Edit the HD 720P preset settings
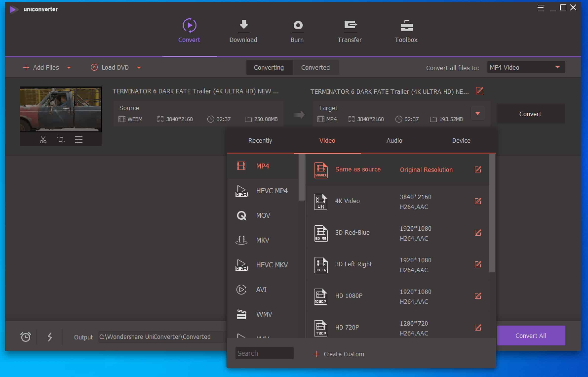 (478, 328)
